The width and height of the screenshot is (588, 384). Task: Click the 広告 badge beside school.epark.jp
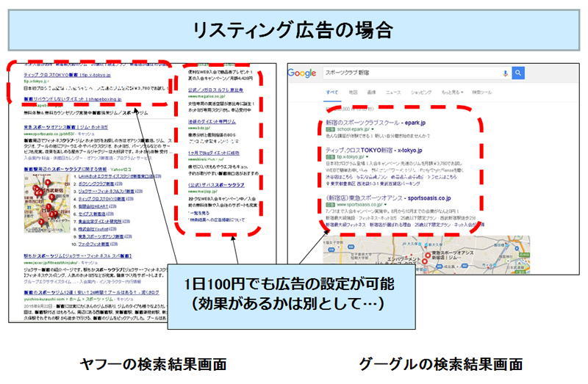click(x=330, y=129)
